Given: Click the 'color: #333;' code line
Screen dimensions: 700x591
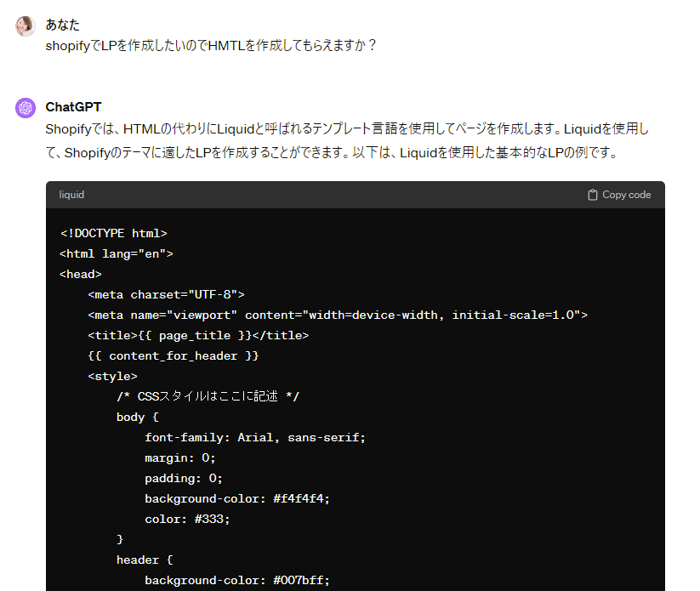Looking at the screenshot, I should (187, 520).
